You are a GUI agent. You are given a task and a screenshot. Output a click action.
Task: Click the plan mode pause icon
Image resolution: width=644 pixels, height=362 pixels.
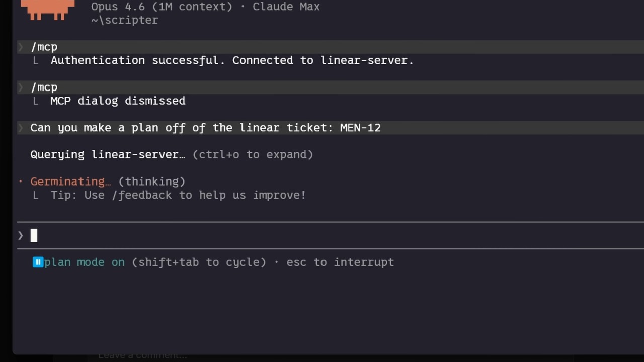pos(38,262)
